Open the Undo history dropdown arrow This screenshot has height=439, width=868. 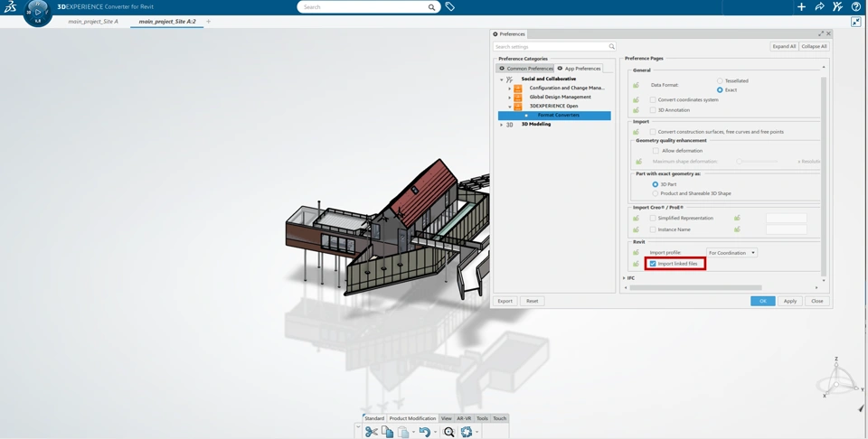coord(435,433)
